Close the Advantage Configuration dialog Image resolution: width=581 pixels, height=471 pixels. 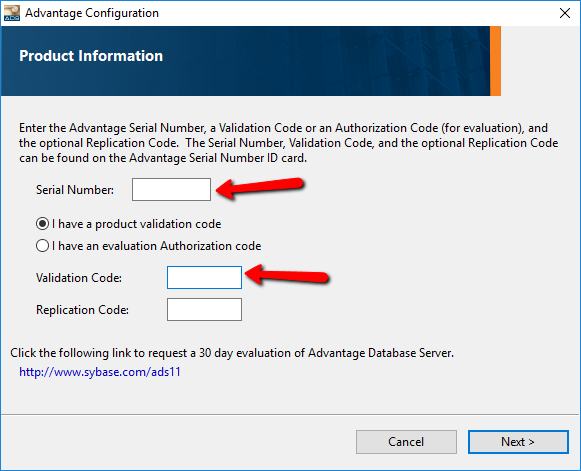coord(565,13)
